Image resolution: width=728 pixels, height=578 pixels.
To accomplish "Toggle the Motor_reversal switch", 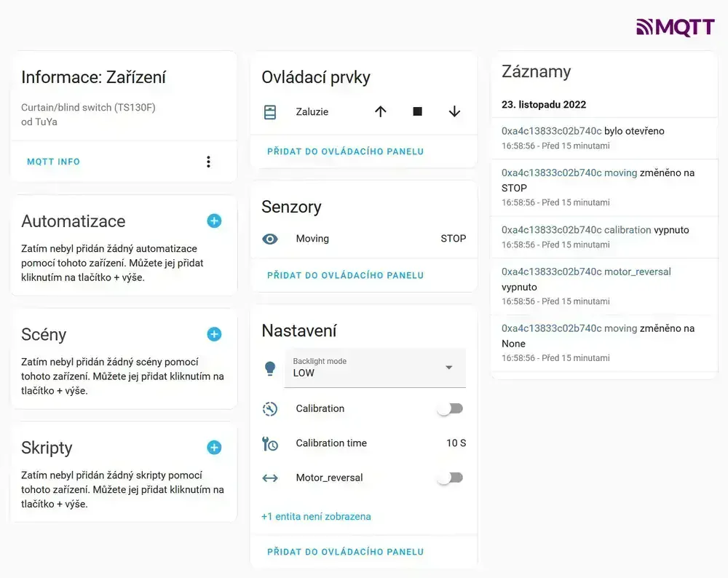I will point(450,478).
